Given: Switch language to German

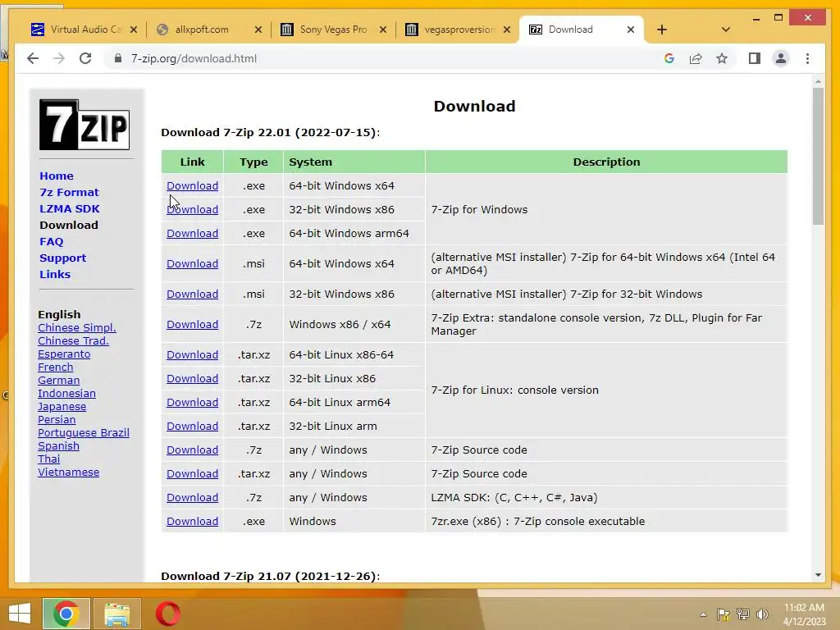Looking at the screenshot, I should tap(58, 381).
